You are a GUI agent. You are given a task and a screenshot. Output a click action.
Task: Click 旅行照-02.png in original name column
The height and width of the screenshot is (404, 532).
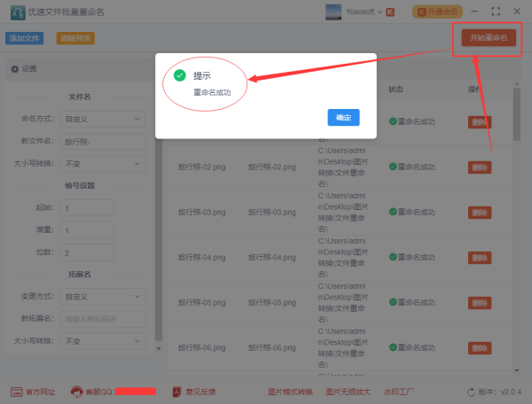pyautogui.click(x=202, y=167)
